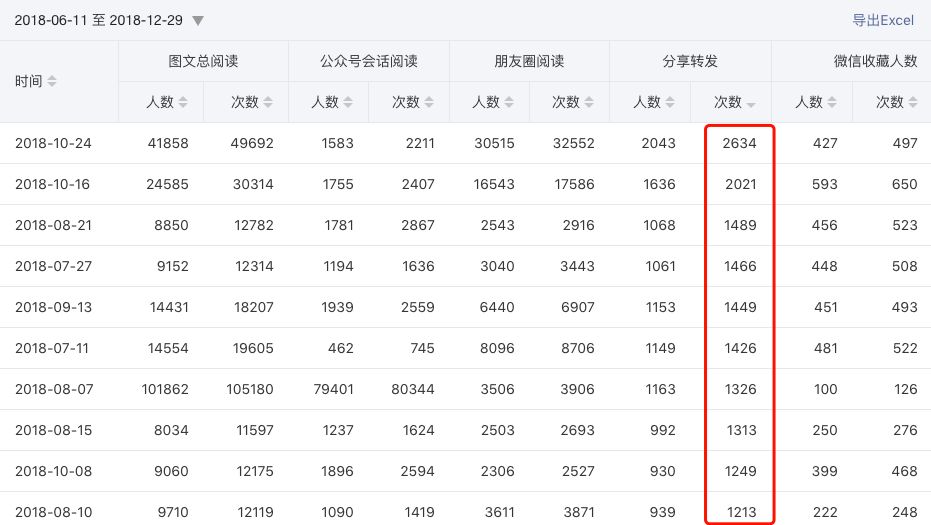Click the value 8706 cell
931x525 pixels.
coord(578,348)
